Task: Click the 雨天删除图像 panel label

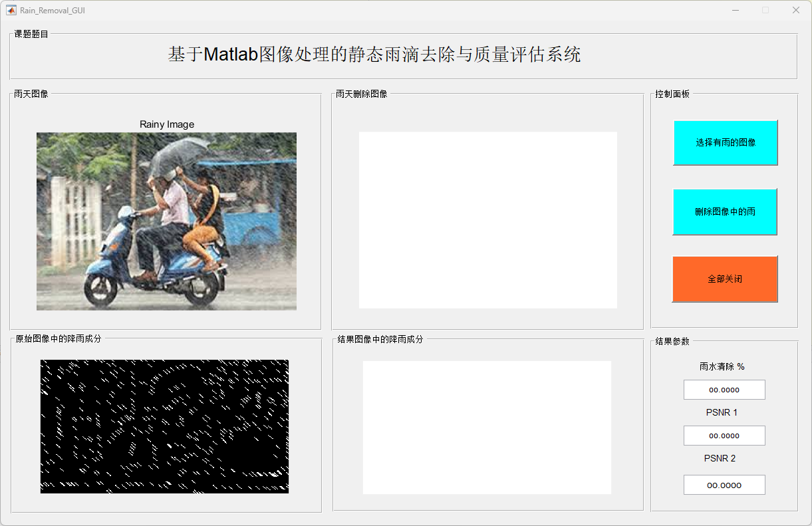Action: [362, 94]
